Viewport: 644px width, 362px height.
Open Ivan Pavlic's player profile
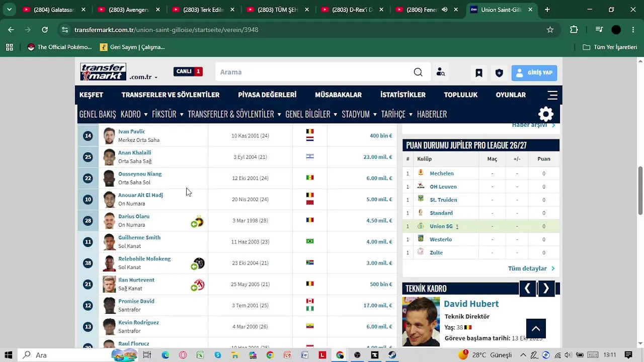131,132
